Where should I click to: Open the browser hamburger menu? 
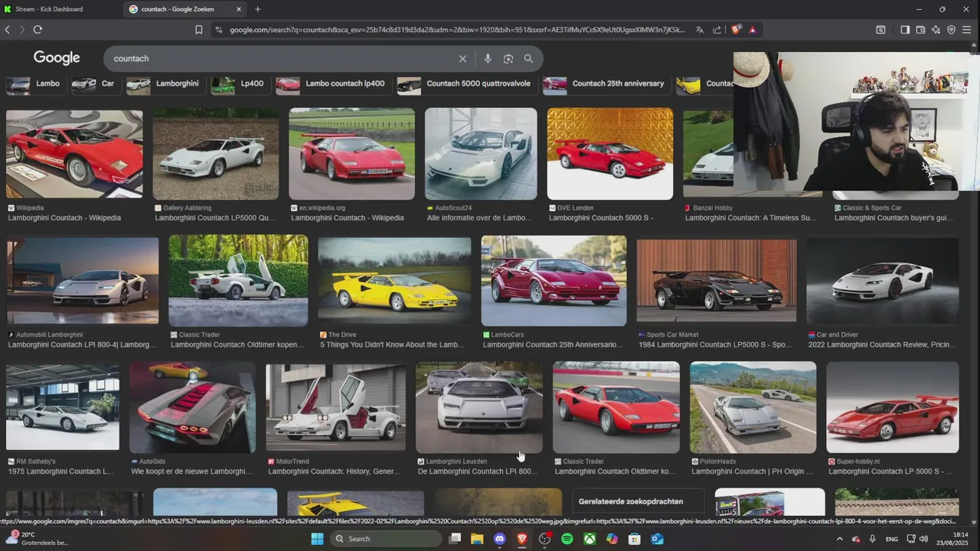pos(967,30)
